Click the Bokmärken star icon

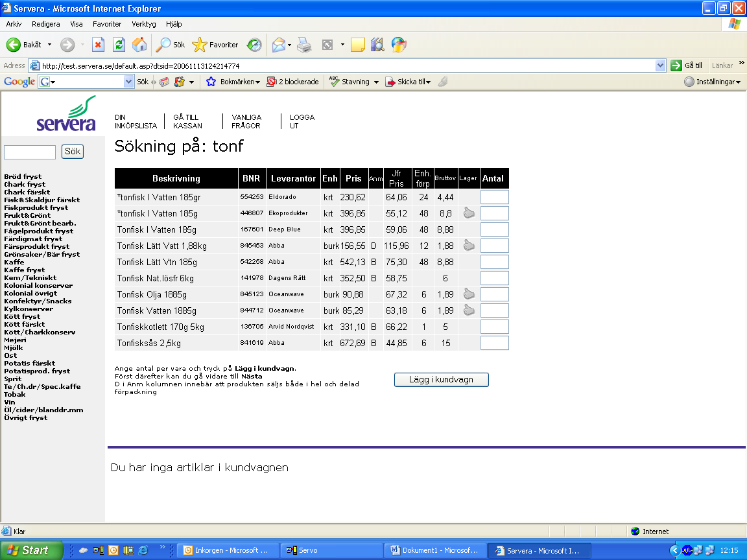click(211, 82)
